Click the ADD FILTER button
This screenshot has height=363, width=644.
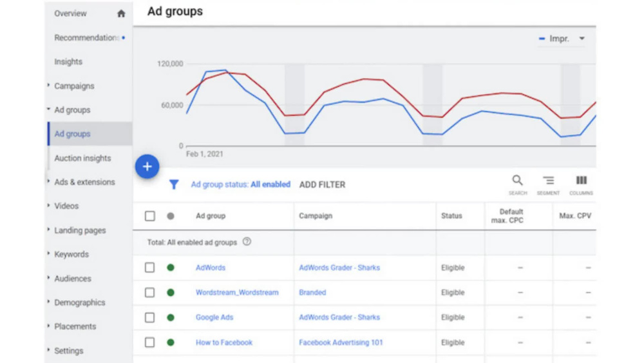click(x=322, y=185)
